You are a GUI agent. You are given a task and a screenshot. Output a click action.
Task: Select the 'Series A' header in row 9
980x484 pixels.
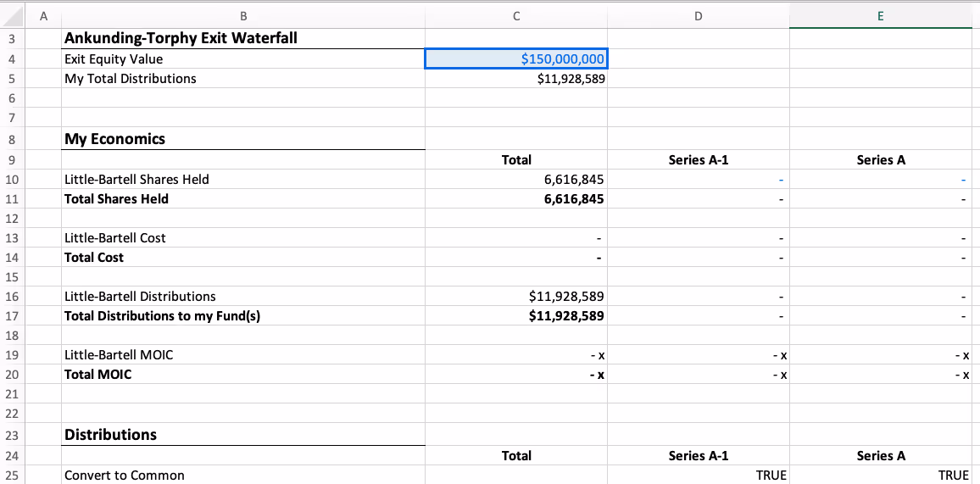coord(881,160)
